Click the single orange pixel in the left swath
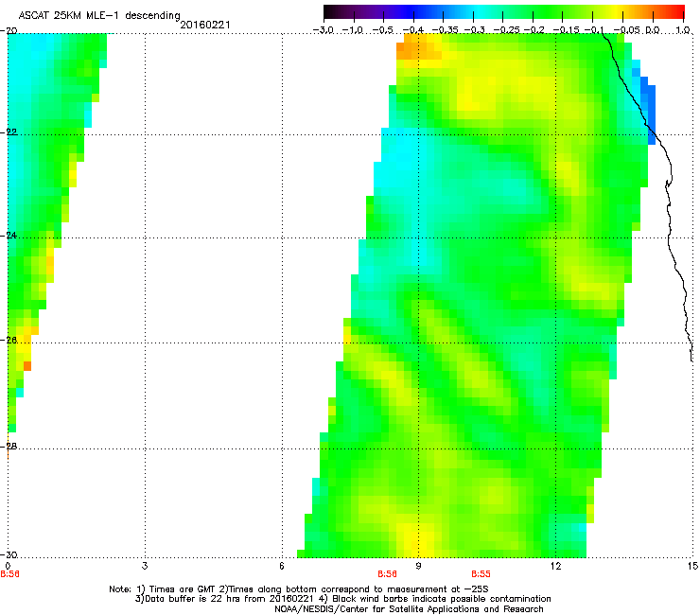Viewport: 700px width, 615px height. pyautogui.click(x=27, y=366)
